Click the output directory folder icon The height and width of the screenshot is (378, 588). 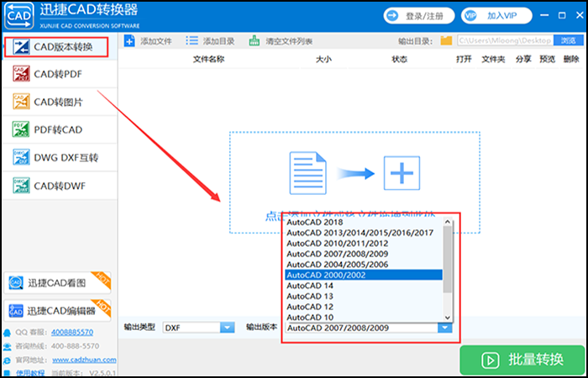(446, 40)
